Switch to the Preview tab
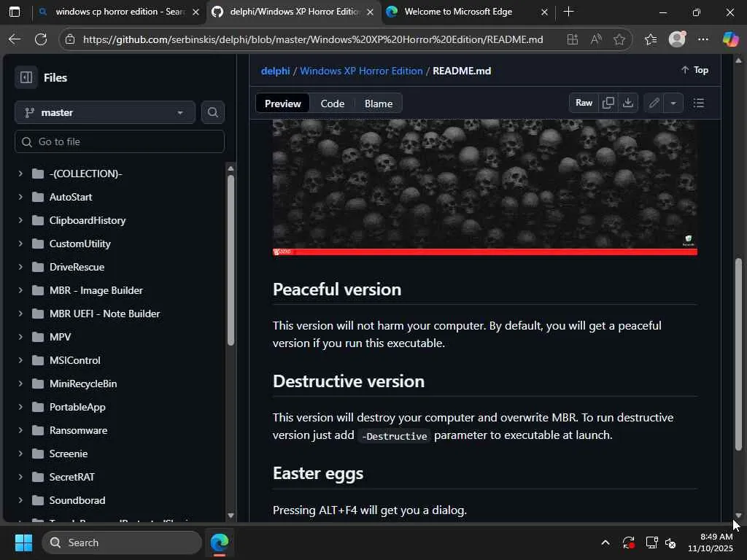This screenshot has width=747, height=560. [x=283, y=104]
